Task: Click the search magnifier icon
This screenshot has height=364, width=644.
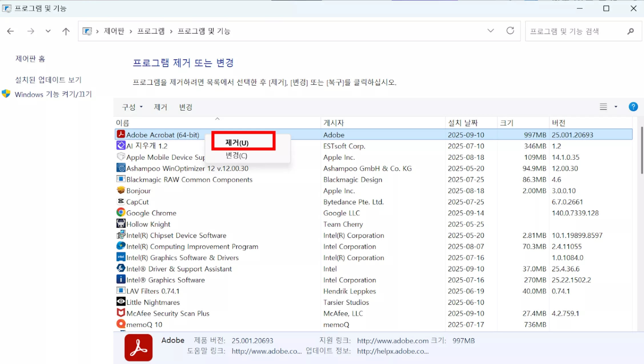Action: 631,31
